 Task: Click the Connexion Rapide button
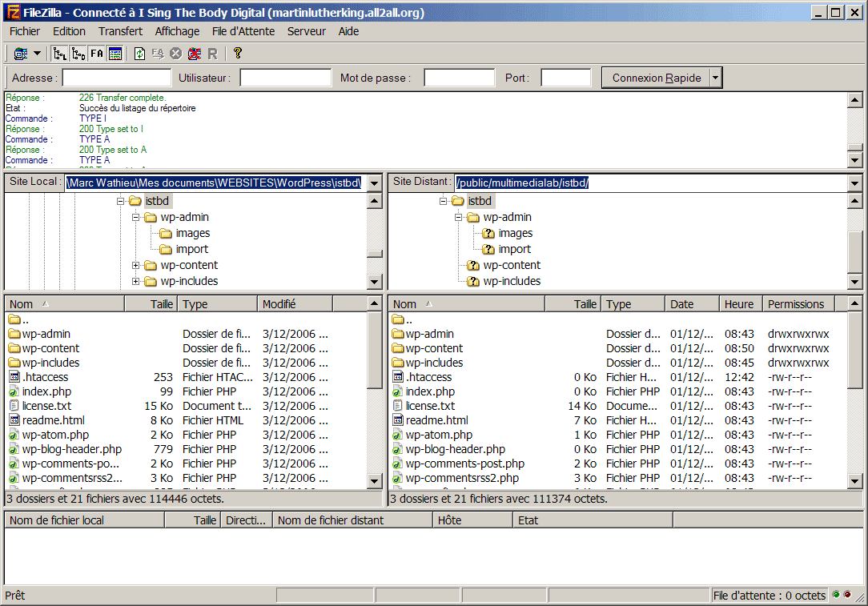[x=656, y=78]
